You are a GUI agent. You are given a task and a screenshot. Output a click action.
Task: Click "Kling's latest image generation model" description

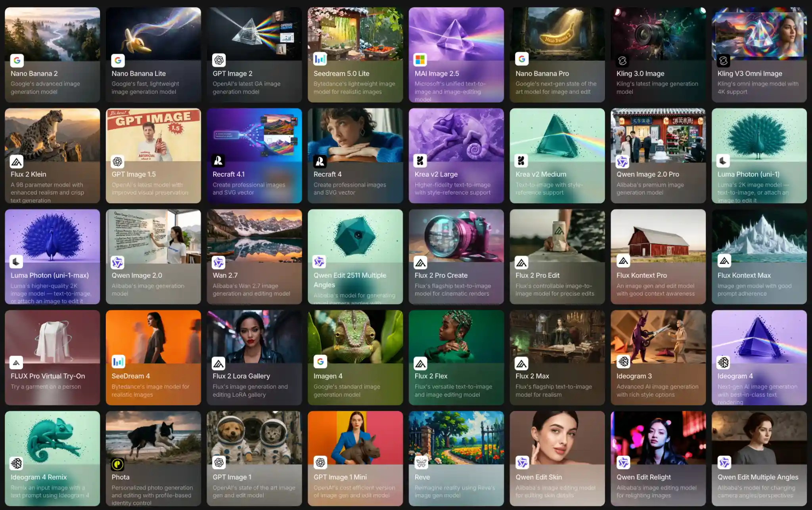point(657,88)
